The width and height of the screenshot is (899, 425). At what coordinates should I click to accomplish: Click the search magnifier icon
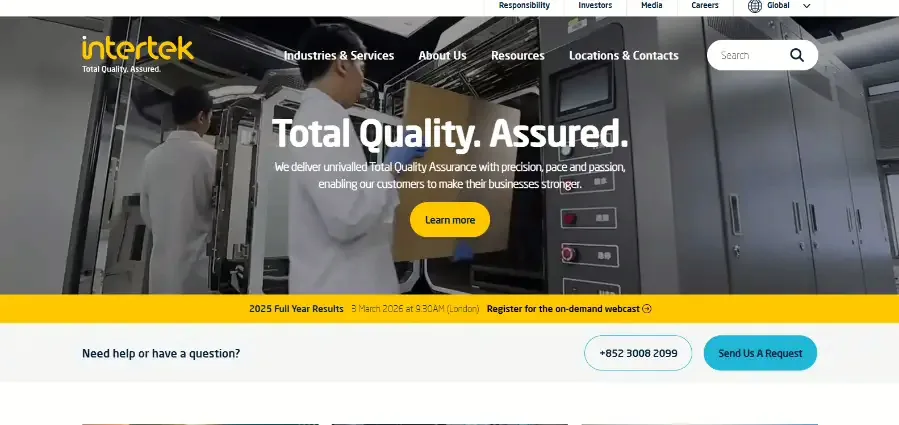pos(796,55)
